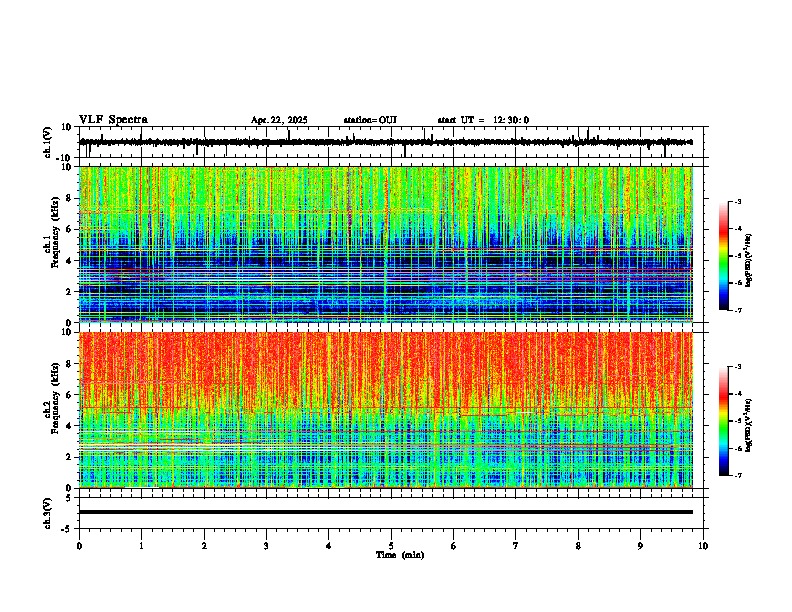Click the time axis tick label "4"
This screenshot has width=792, height=612.
tap(329, 546)
